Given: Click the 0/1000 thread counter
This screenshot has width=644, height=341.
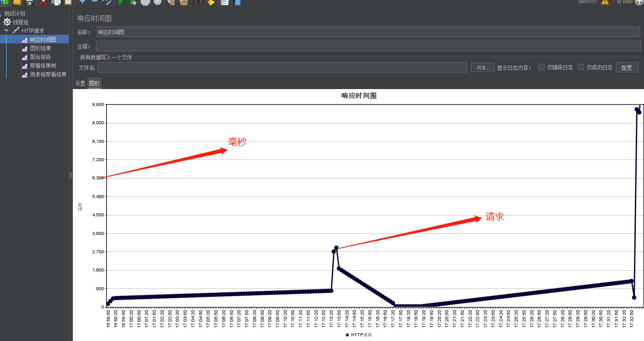Looking at the screenshot, I should (x=624, y=1).
